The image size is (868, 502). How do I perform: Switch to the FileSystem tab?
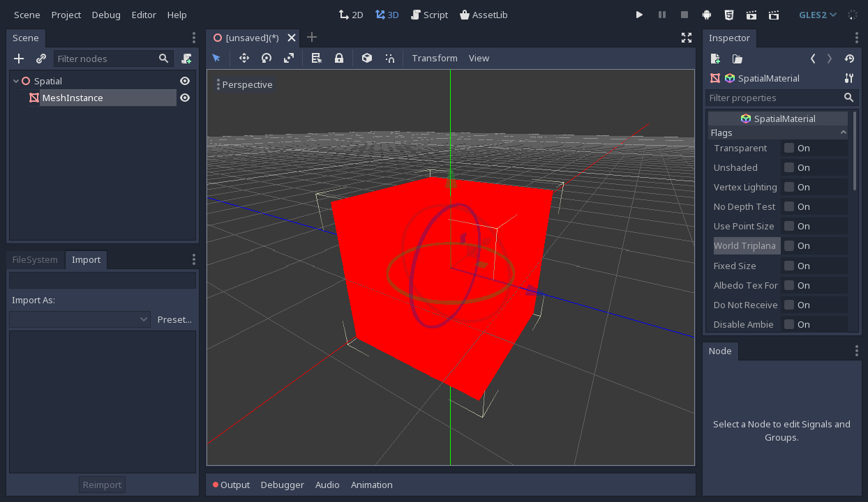click(x=35, y=259)
